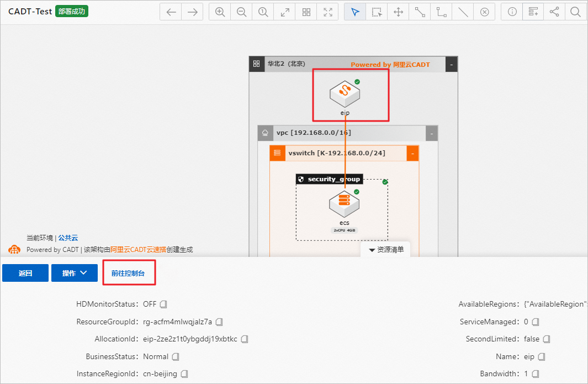Copy the Name eip value
The width and height of the screenshot is (588, 384).
point(541,356)
